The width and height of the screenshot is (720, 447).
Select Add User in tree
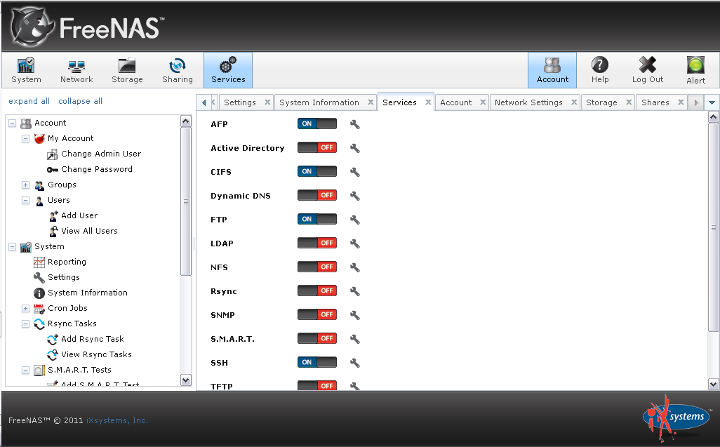click(79, 215)
